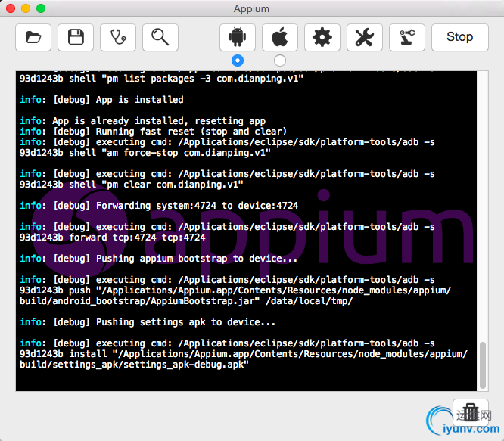Stop the Appium server

pos(460,37)
